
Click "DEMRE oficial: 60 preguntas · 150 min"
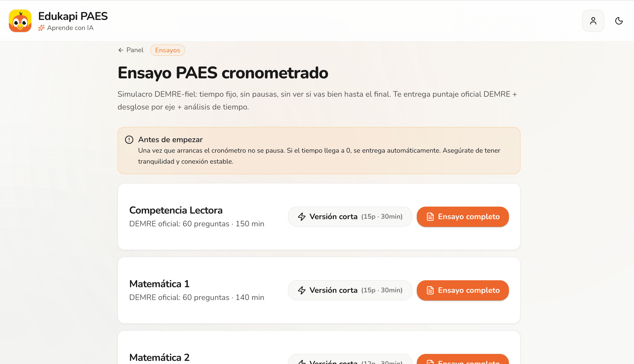197,224
